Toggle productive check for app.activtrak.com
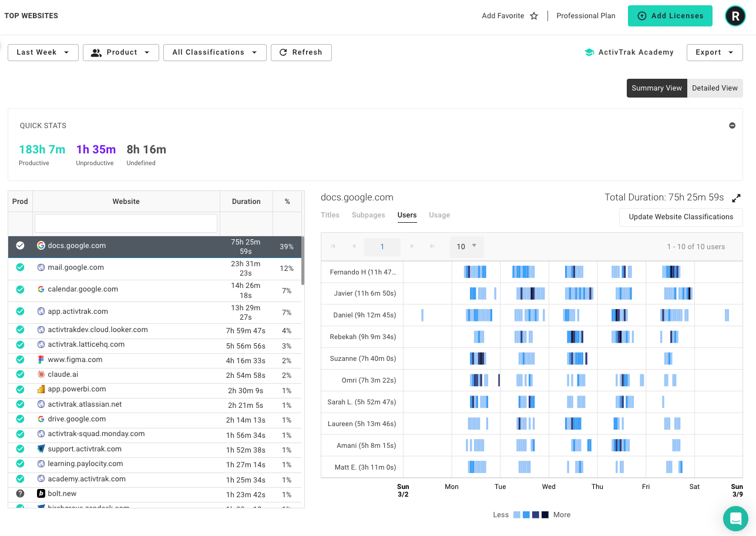The image size is (756, 536). coord(20,311)
